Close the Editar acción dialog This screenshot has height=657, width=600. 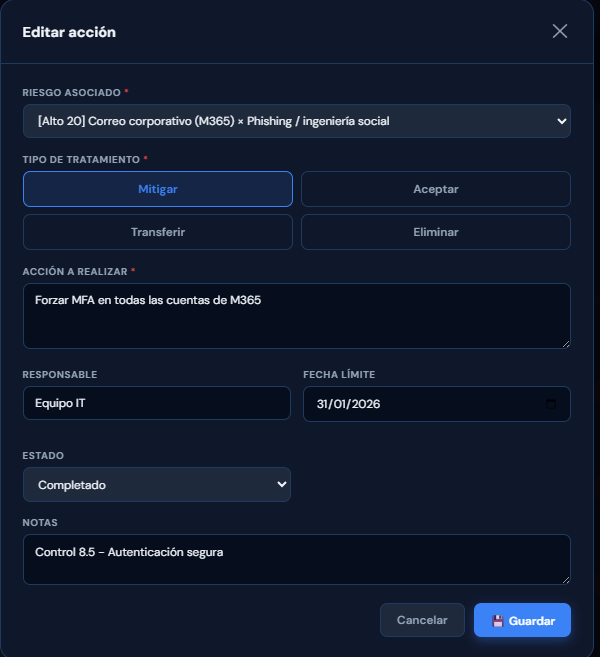pos(560,31)
